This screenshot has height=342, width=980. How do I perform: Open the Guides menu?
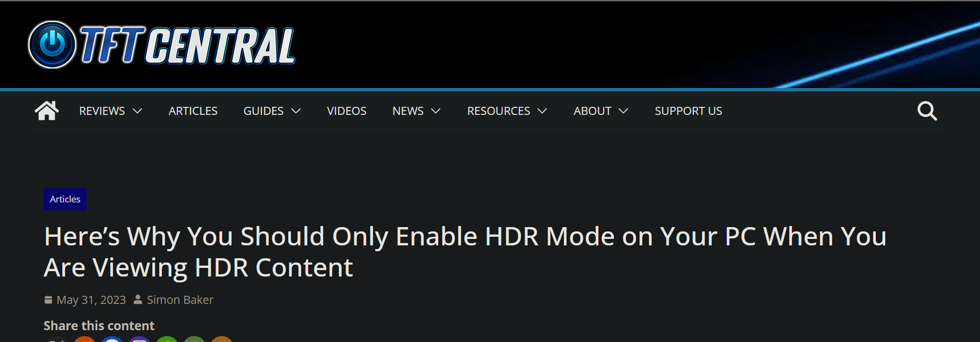pos(263,111)
